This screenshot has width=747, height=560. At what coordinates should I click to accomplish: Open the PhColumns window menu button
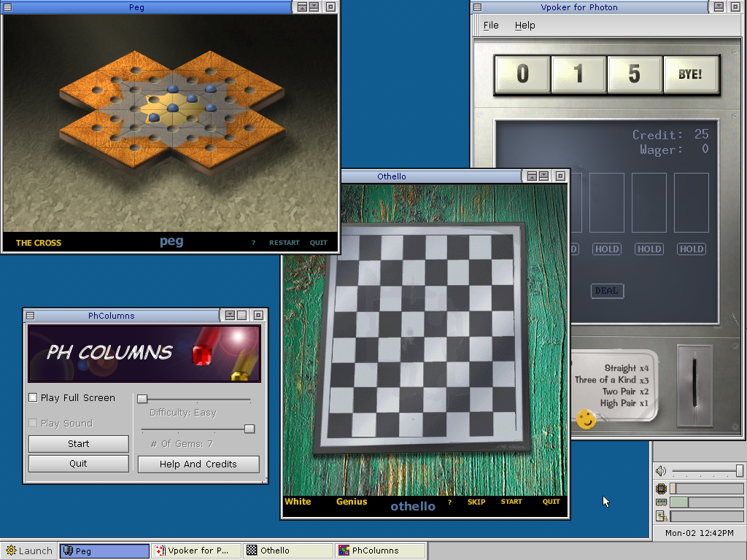pyautogui.click(x=30, y=316)
